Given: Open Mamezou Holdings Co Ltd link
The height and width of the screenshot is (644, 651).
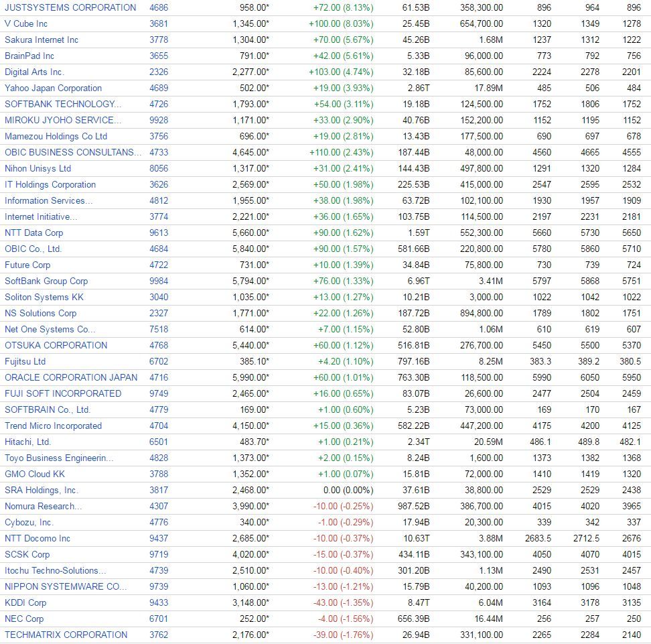Looking at the screenshot, I should (56, 136).
